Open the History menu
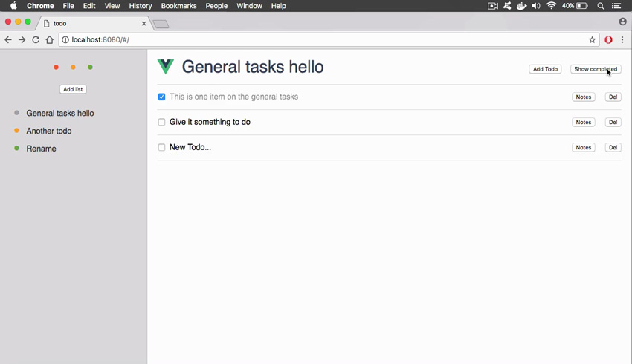The width and height of the screenshot is (632, 364). 141,6
